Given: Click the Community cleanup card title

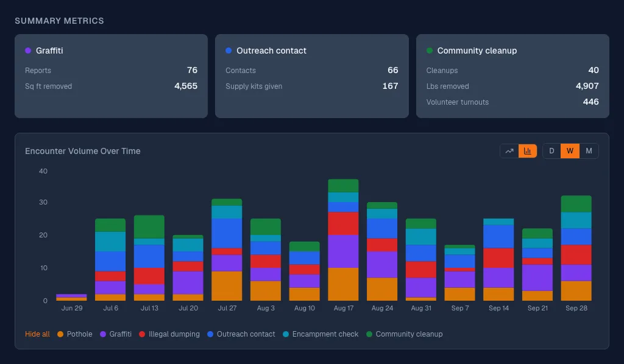Looking at the screenshot, I should tap(477, 51).
